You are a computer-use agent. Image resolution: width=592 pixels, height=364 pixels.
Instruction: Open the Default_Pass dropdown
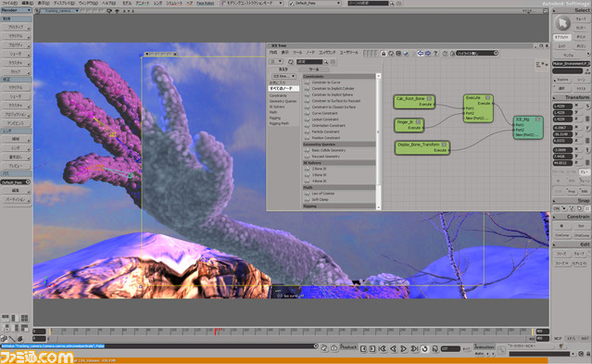pos(314,3)
